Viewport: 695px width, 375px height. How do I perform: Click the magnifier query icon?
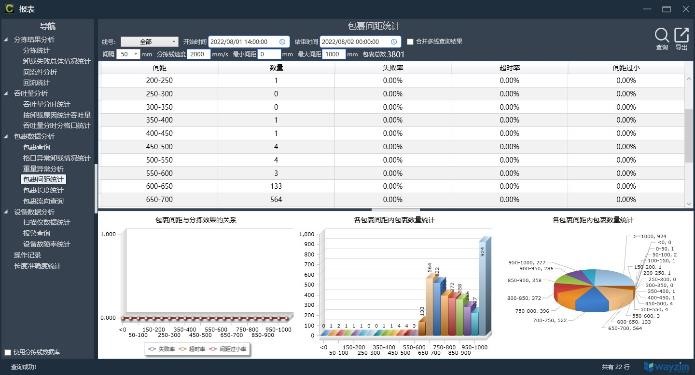click(x=661, y=35)
